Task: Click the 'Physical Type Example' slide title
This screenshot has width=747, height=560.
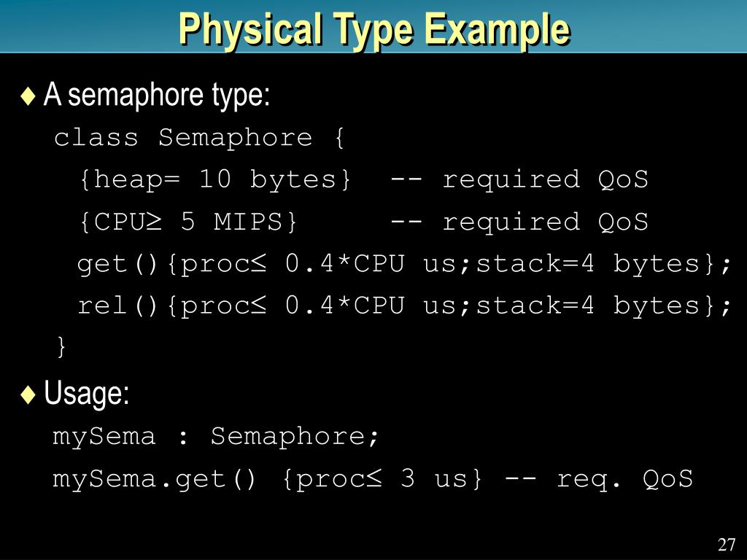Action: tap(374, 29)
